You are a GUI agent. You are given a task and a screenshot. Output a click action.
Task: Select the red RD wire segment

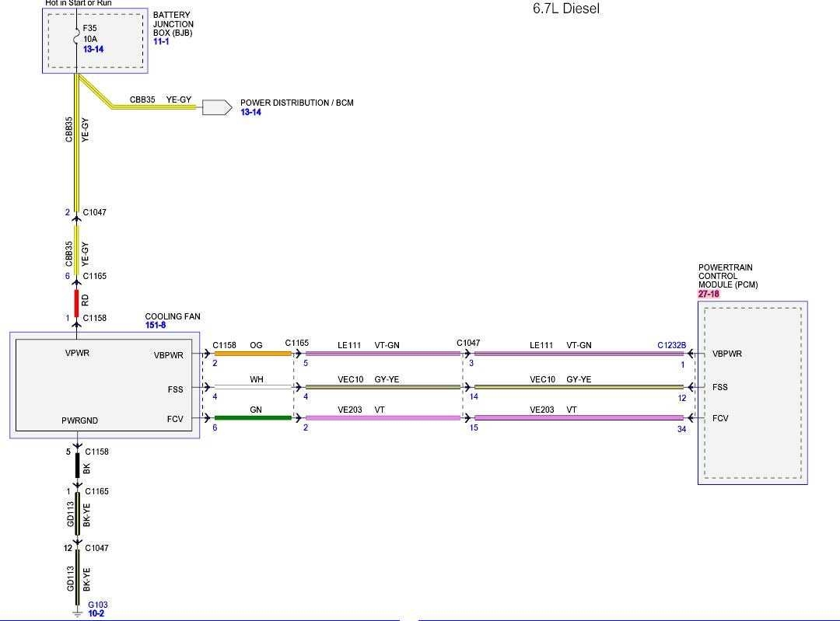tap(76, 301)
